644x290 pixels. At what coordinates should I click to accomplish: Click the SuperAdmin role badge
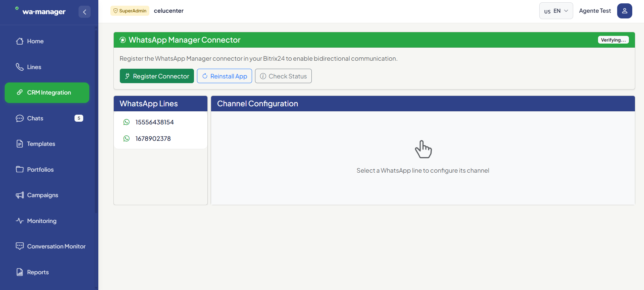(130, 11)
